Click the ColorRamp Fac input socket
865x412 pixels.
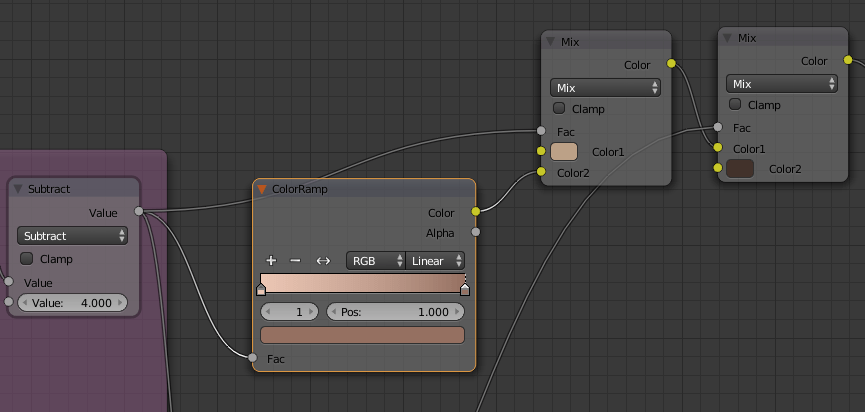coord(253,357)
